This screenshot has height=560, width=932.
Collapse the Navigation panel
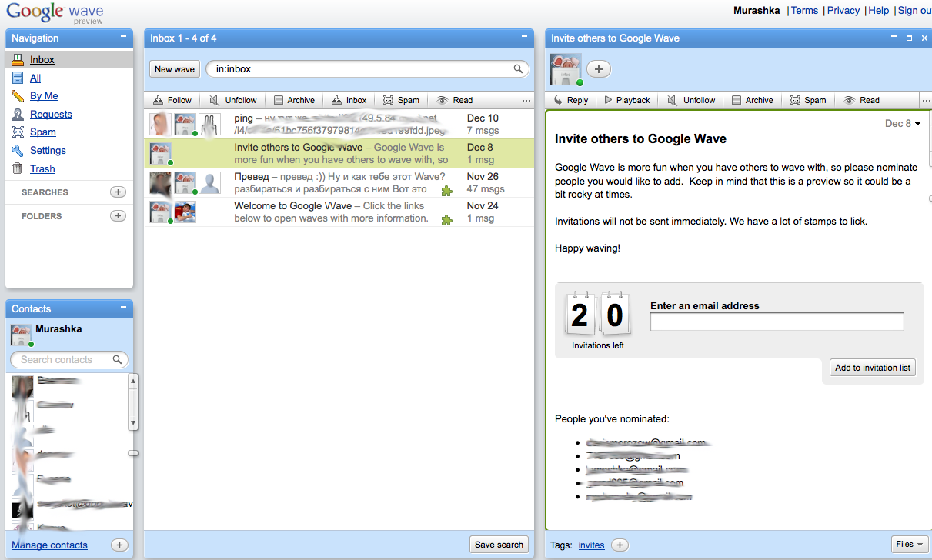tap(124, 37)
